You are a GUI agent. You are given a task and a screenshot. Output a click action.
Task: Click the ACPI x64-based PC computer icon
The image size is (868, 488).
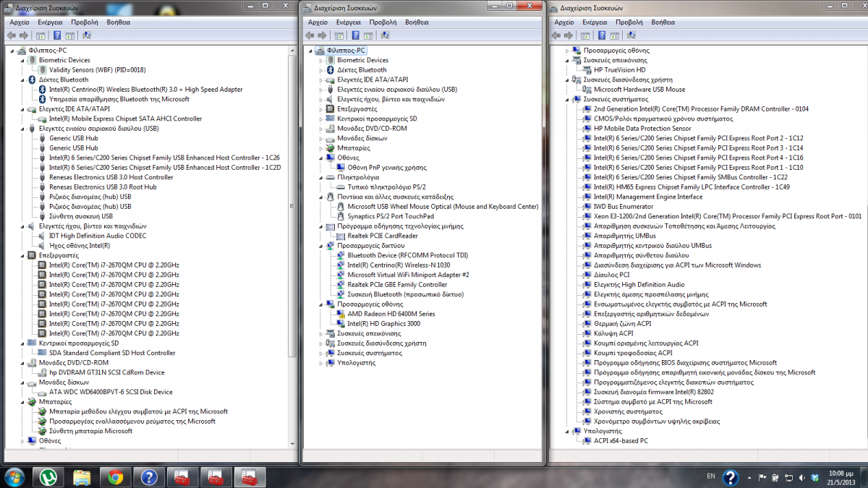point(587,440)
